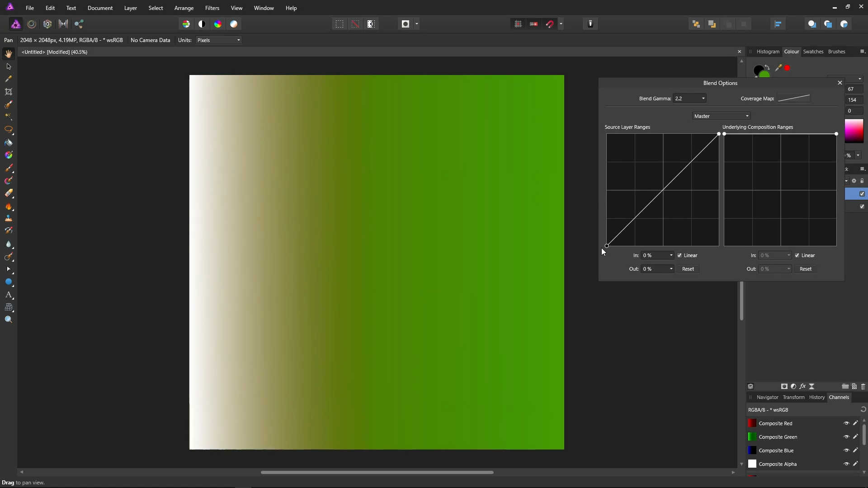Switch to the Swatches tab
This screenshot has width=868, height=488.
(813, 52)
